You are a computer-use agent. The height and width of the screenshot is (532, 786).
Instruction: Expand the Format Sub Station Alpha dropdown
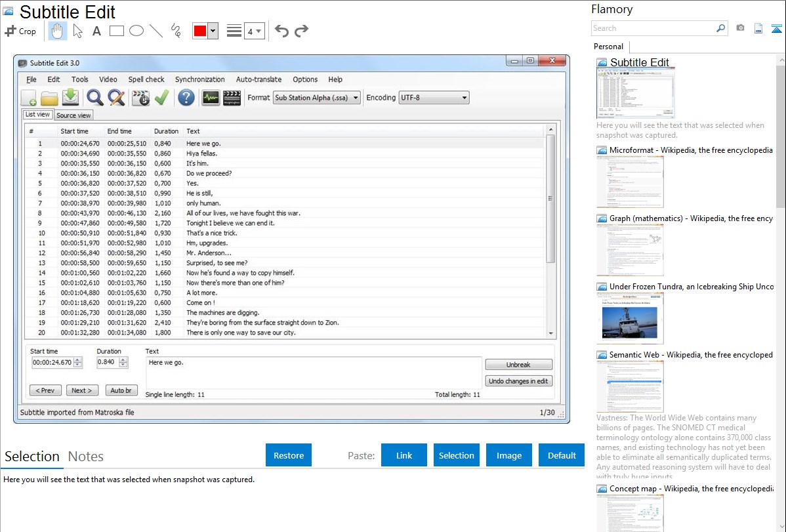click(x=316, y=98)
